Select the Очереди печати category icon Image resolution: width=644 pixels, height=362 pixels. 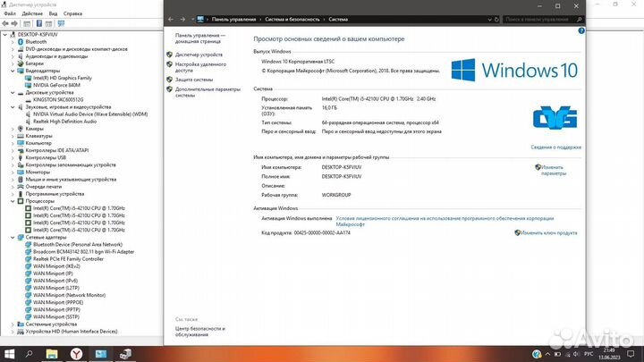(x=21, y=187)
